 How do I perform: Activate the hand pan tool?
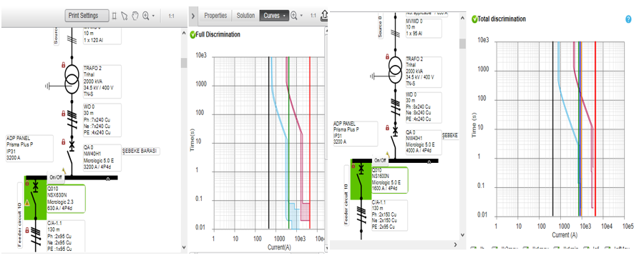pos(135,16)
